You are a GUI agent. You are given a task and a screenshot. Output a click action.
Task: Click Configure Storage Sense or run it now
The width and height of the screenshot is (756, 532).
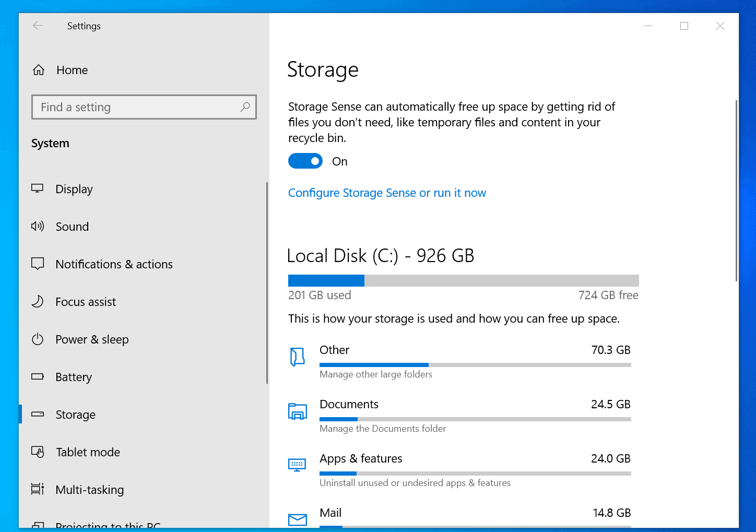(x=387, y=193)
